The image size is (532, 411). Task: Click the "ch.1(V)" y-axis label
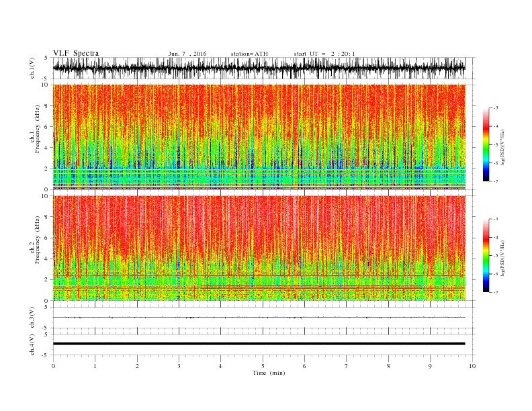[32, 68]
